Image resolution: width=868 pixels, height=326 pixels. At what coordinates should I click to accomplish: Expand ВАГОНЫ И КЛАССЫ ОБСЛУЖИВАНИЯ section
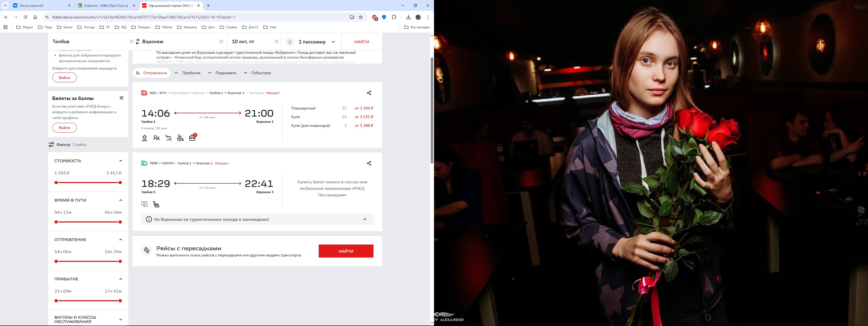tap(121, 319)
